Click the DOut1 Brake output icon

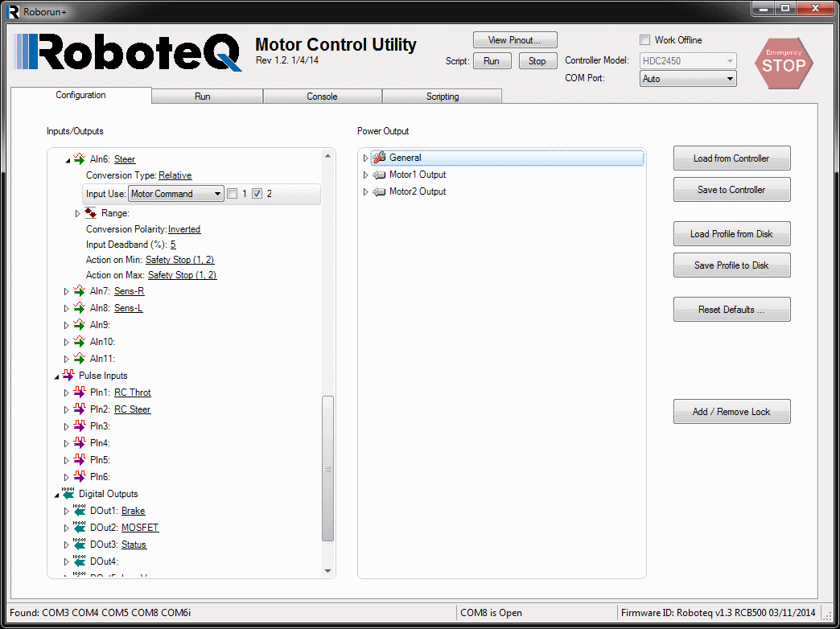pyautogui.click(x=79, y=511)
